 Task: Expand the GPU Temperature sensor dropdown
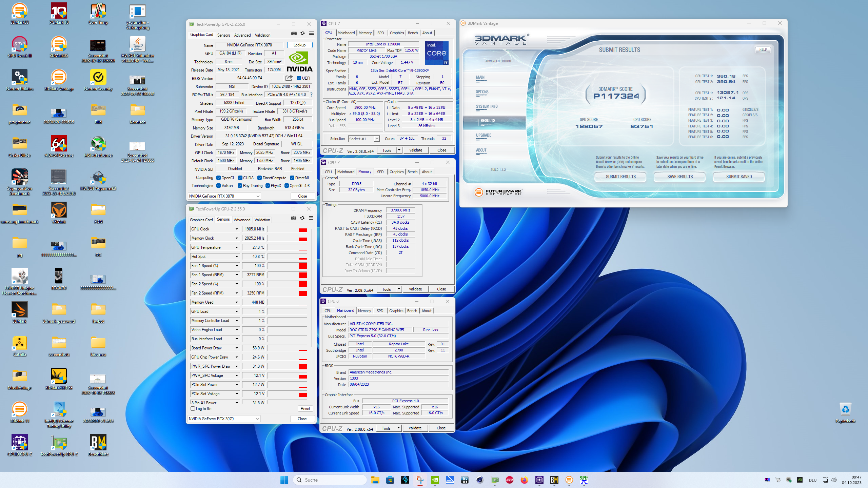[x=237, y=247]
